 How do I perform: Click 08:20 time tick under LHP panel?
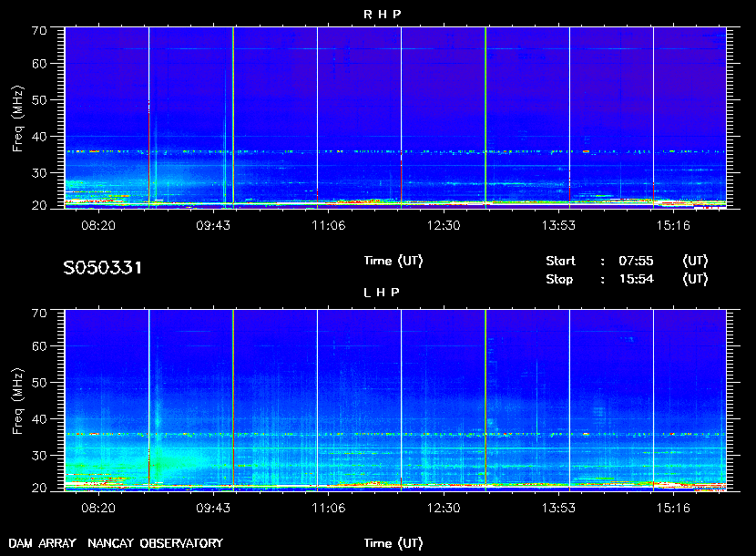pos(98,509)
